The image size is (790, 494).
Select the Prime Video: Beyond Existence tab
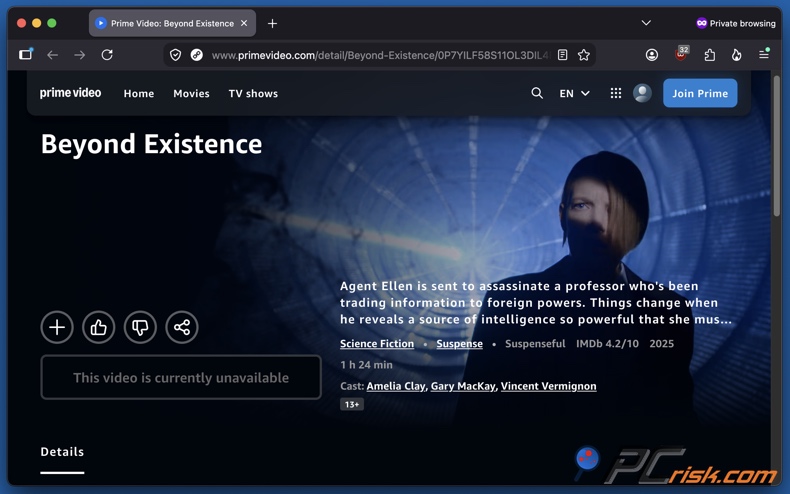[x=172, y=23]
